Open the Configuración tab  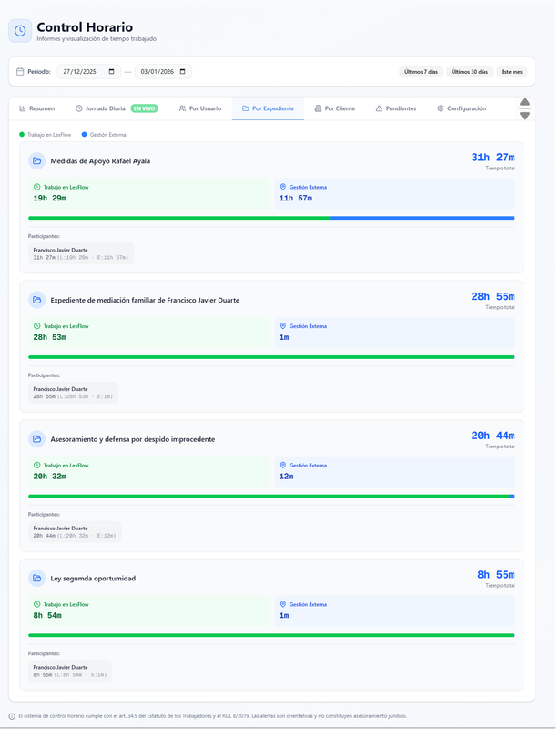click(x=462, y=108)
